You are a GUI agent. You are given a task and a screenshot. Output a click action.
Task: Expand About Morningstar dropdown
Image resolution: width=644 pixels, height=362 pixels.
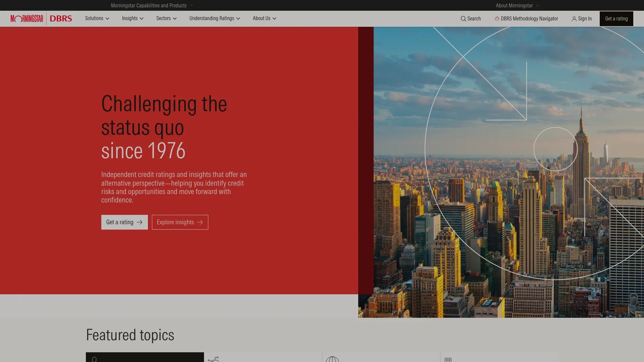point(517,6)
